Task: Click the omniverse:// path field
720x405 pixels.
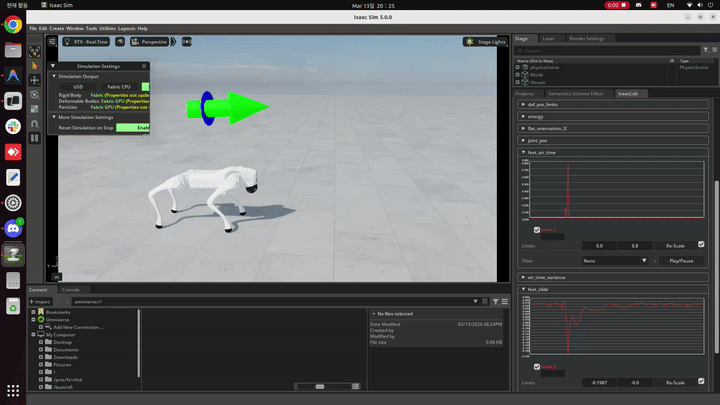Action: [271, 302]
